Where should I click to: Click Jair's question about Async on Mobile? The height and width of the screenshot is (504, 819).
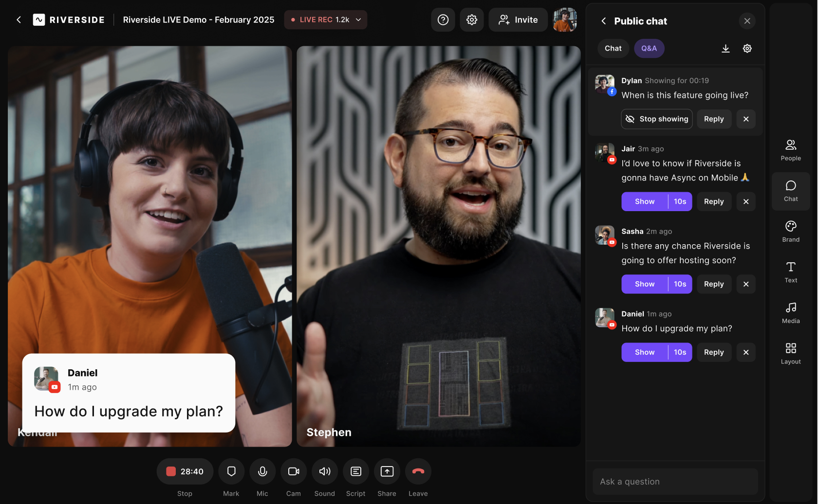coord(686,171)
